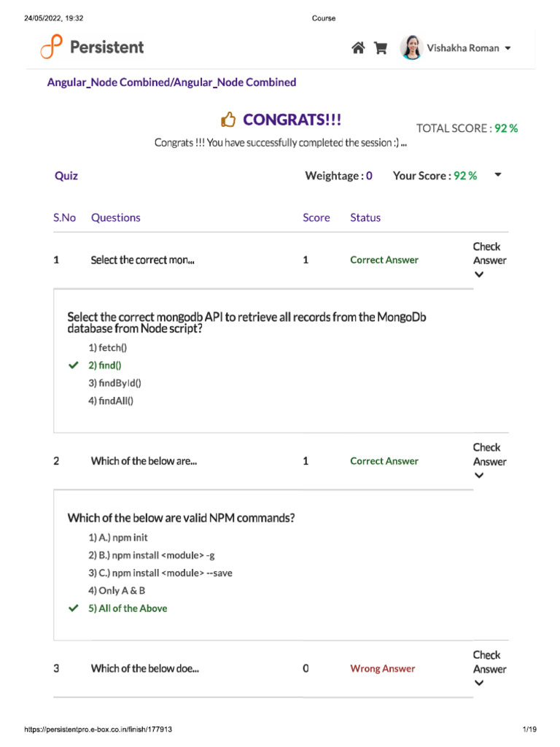560x747 pixels.
Task: Select the fetch() answer option
Action: [x=112, y=347]
